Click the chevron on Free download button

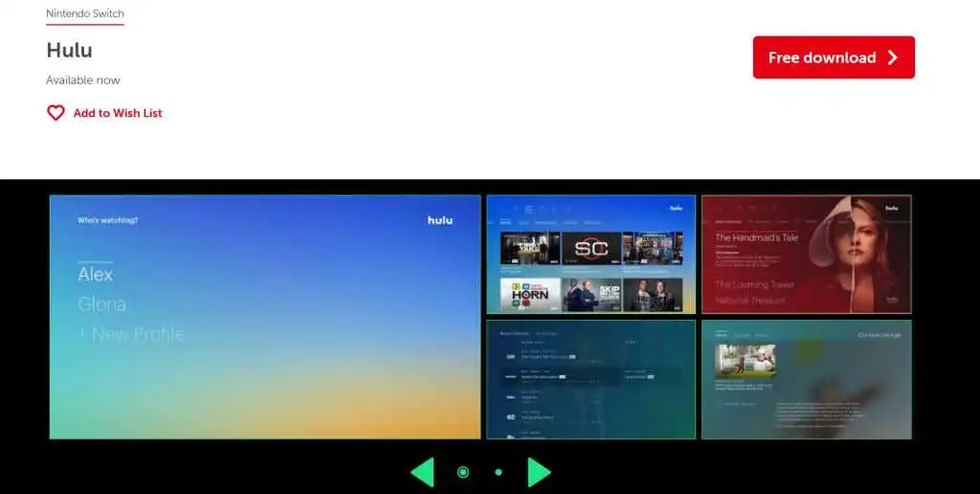893,57
